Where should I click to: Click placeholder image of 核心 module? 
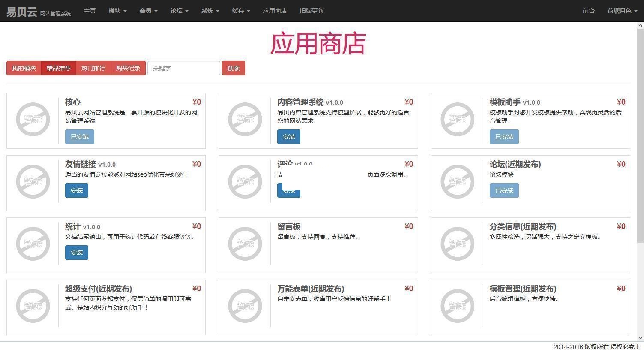click(33, 120)
